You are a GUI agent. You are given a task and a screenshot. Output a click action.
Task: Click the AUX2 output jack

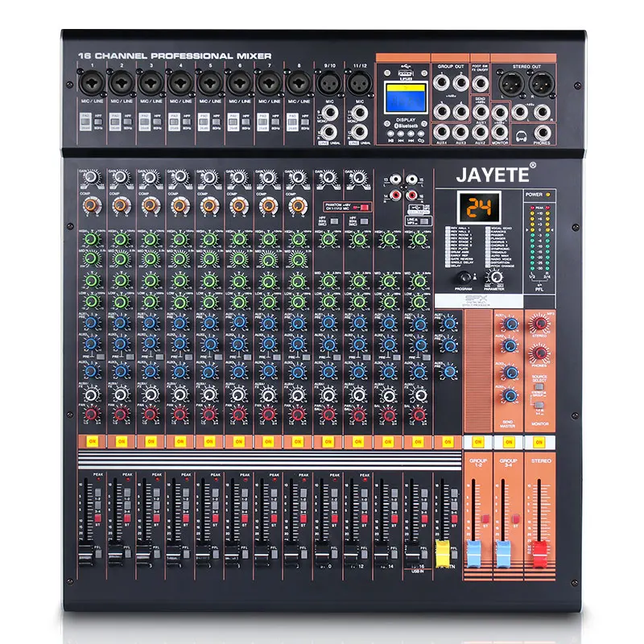tap(480, 132)
